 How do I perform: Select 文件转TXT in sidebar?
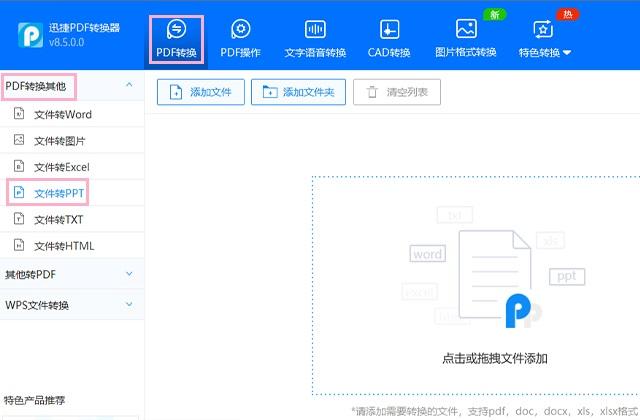(72, 219)
